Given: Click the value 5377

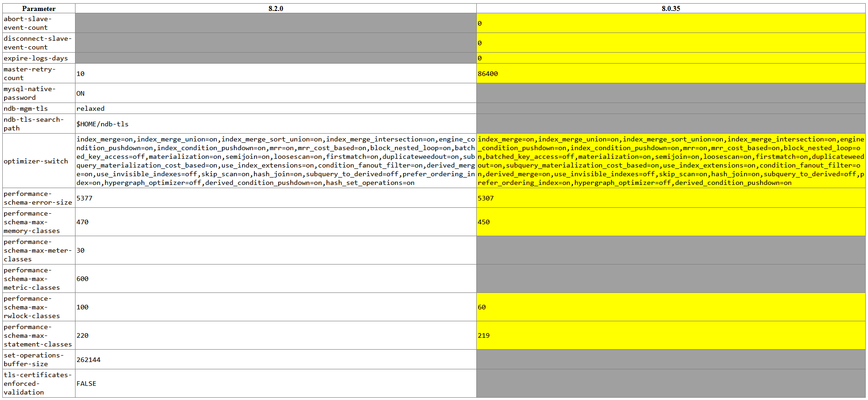Looking at the screenshot, I should click(x=85, y=198).
